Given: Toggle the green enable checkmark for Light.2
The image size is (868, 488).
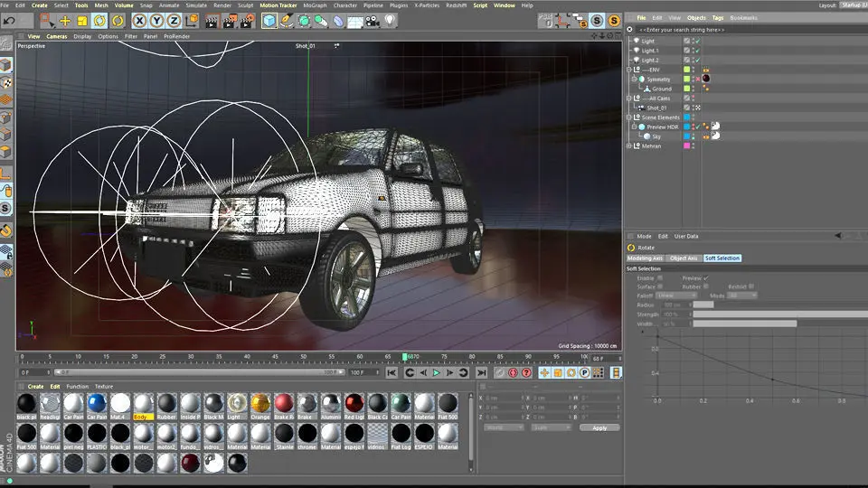Looking at the screenshot, I should (x=696, y=61).
